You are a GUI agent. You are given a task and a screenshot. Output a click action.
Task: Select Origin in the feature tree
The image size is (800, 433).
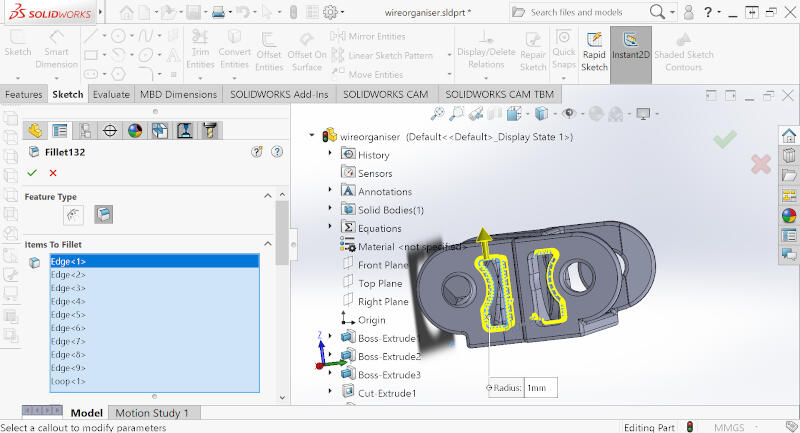(x=371, y=320)
